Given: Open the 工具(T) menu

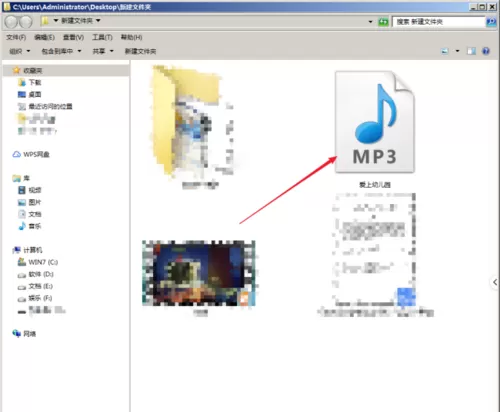Looking at the screenshot, I should click(102, 37).
